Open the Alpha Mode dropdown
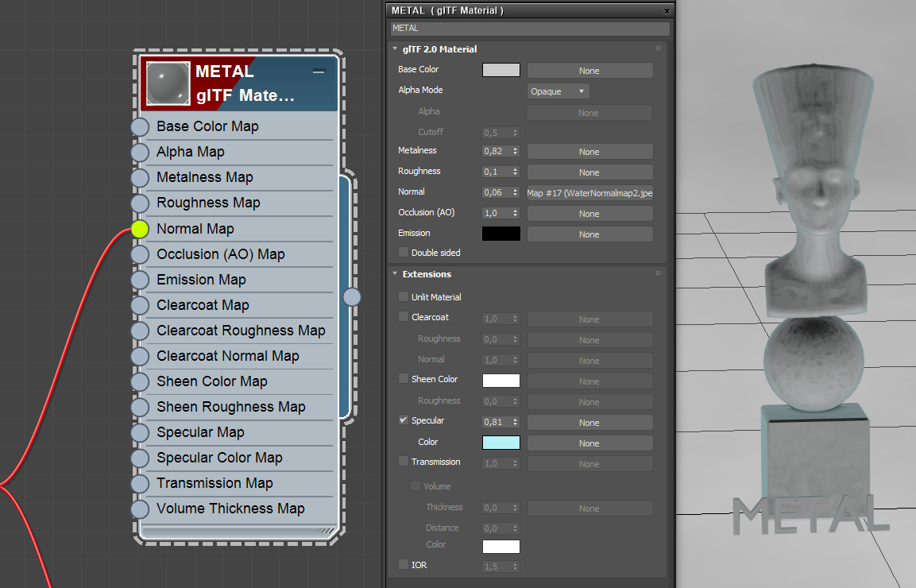 [x=558, y=91]
